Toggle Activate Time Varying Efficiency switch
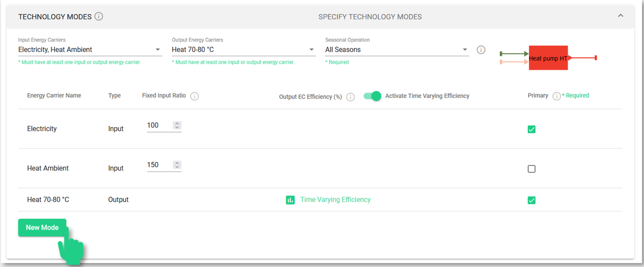 point(372,96)
